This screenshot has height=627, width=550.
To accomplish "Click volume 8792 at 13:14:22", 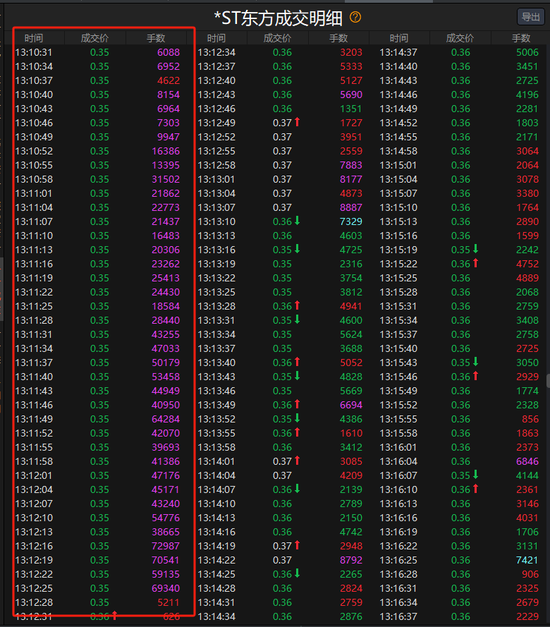I will click(x=351, y=560).
